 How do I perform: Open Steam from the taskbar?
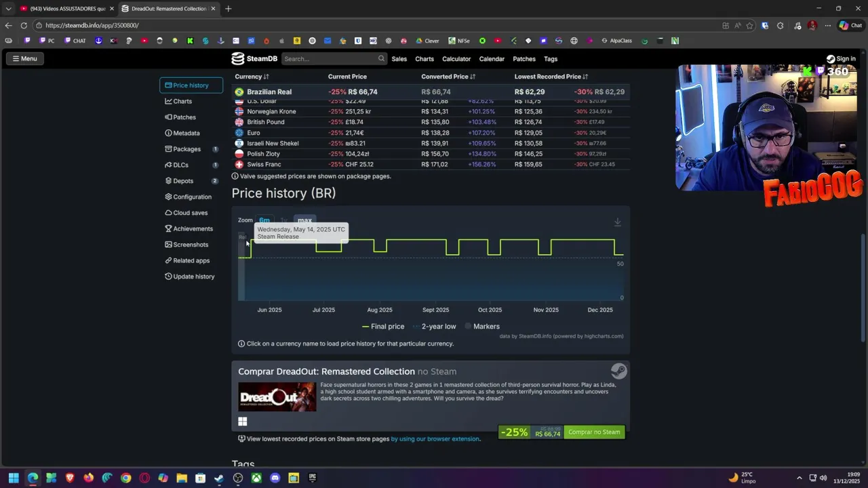pyautogui.click(x=219, y=478)
